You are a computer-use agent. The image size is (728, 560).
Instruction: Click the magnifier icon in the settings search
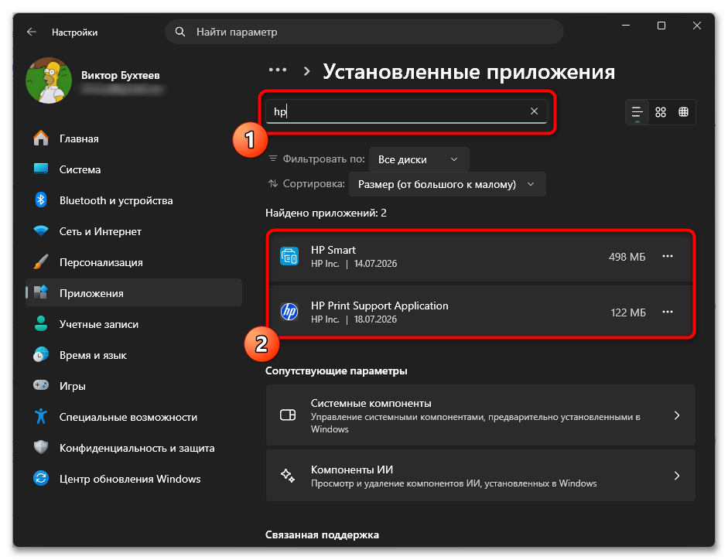[x=180, y=32]
